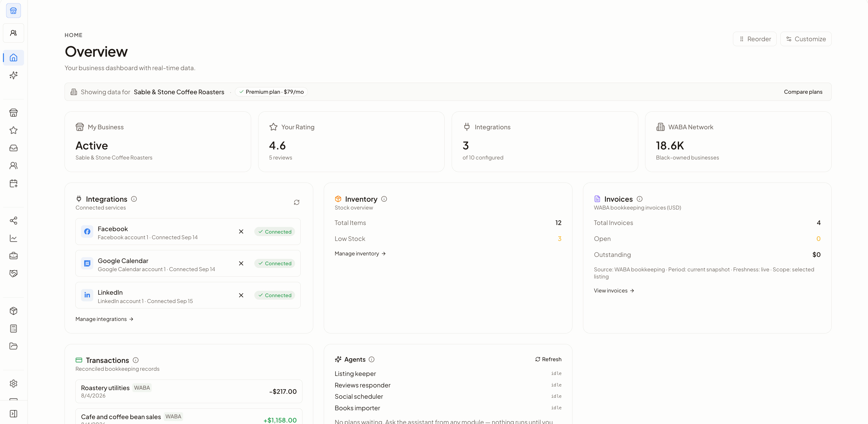Show info tooltip beside Inventory heading

coord(384,199)
